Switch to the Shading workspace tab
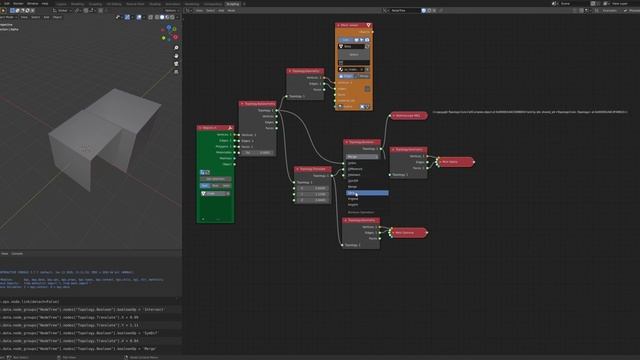This screenshot has height=360, width=640. [x=155, y=4]
